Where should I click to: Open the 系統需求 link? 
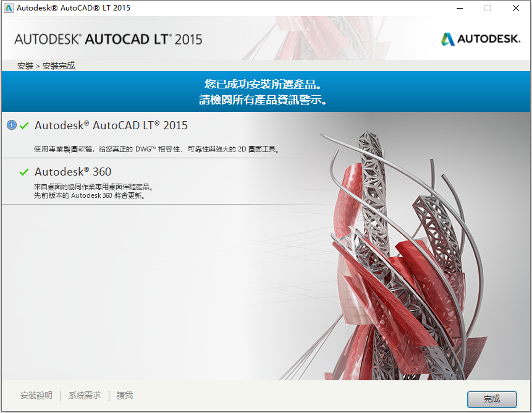click(85, 395)
